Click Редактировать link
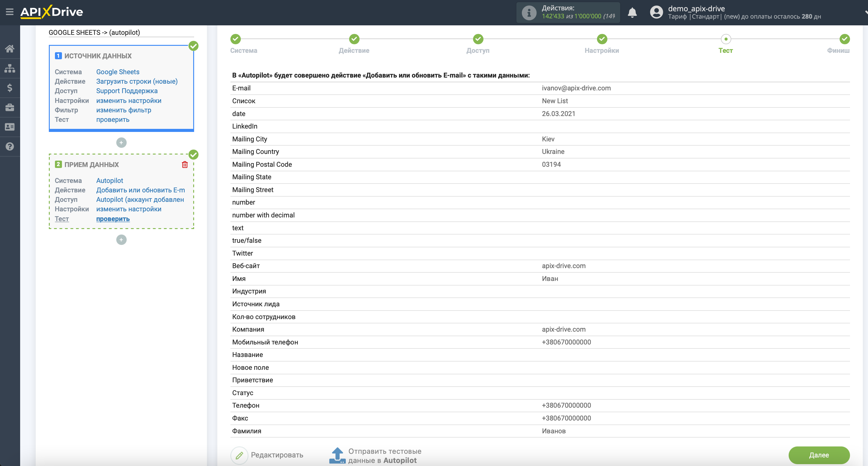 click(277, 455)
